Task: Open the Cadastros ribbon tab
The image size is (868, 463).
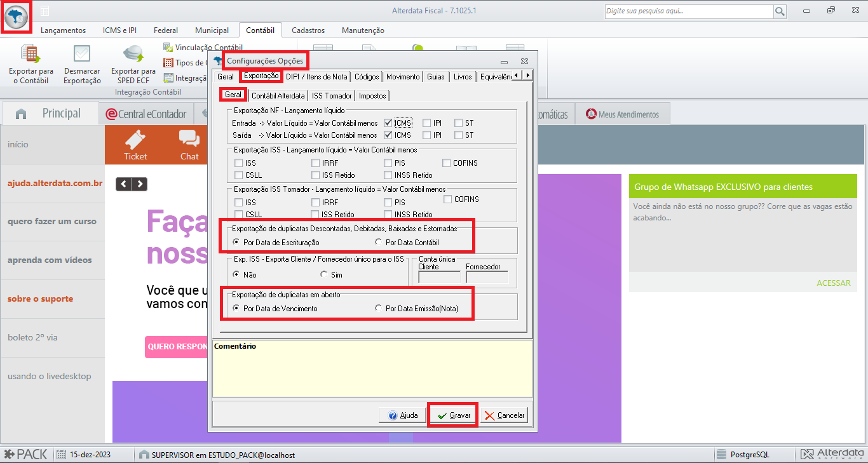Action: [308, 30]
